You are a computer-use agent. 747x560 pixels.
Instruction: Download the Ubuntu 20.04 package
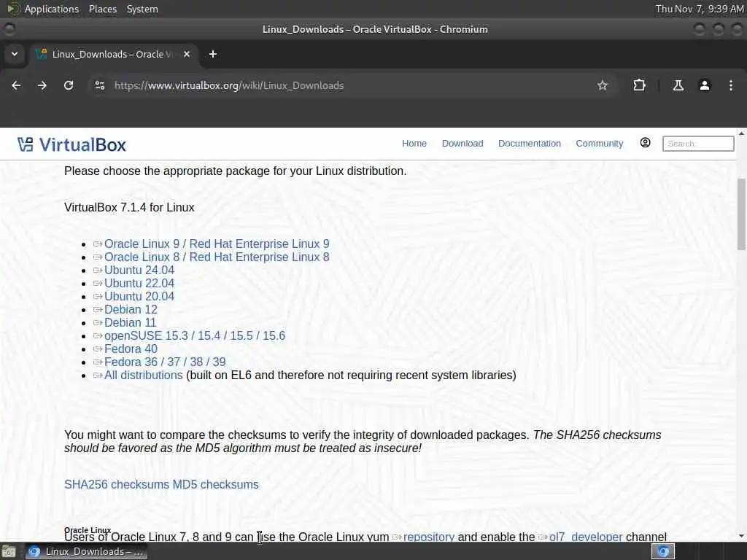tap(139, 296)
